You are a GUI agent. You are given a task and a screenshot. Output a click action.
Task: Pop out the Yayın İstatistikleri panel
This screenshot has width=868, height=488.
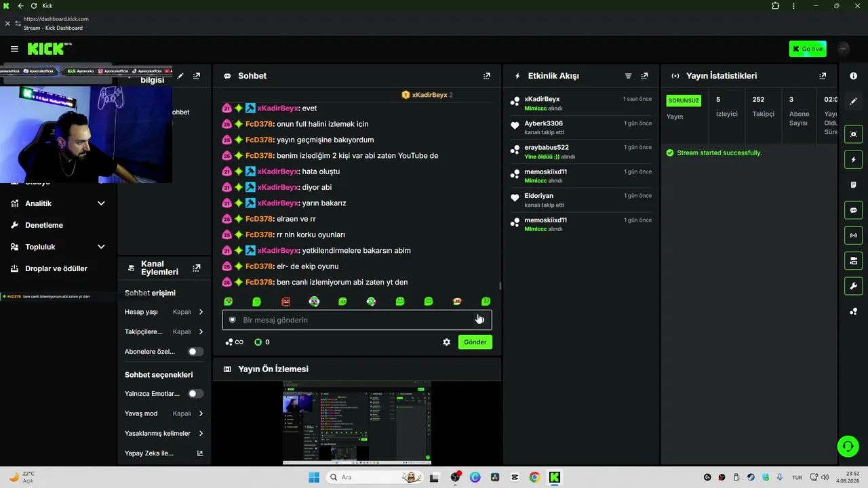[x=823, y=76]
